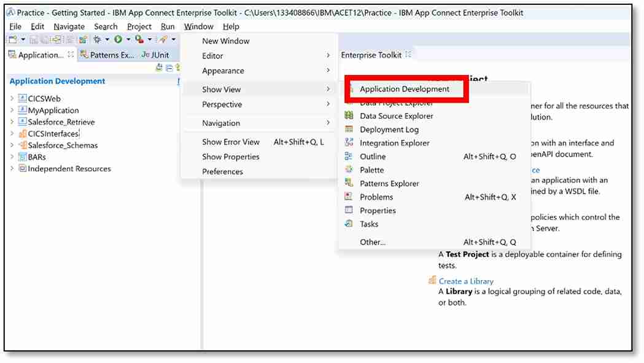Show the Properties view

[377, 210]
